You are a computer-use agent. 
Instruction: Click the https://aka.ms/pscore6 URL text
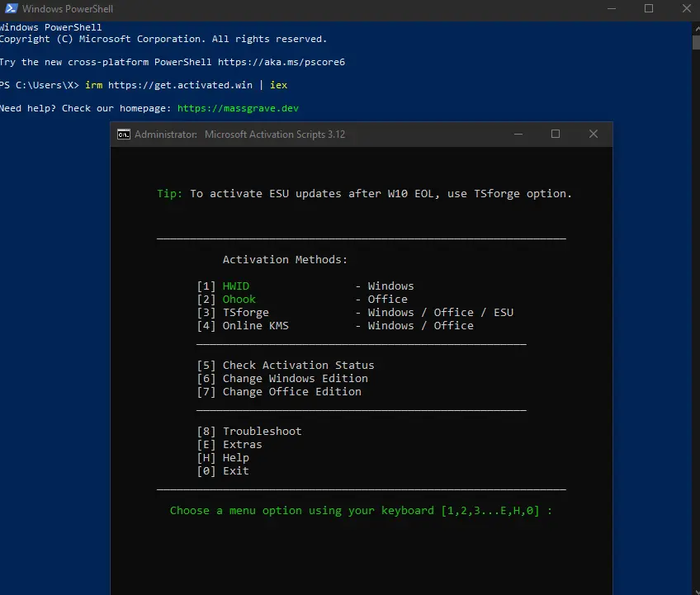(x=281, y=62)
